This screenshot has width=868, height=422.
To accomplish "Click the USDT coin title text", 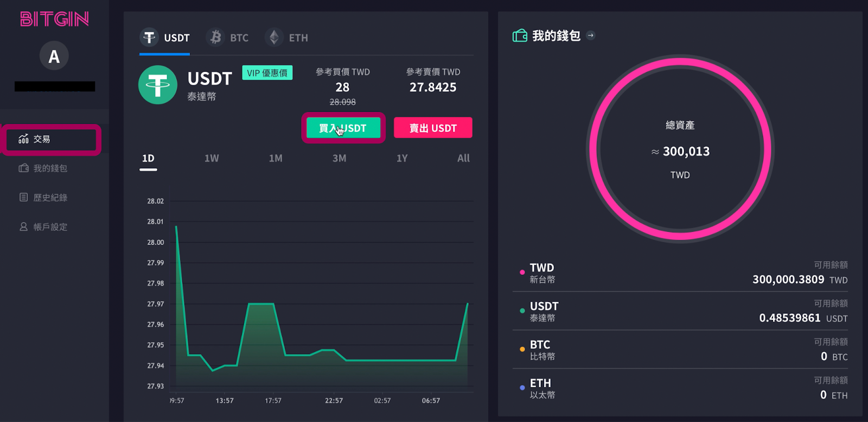I will 210,79.
